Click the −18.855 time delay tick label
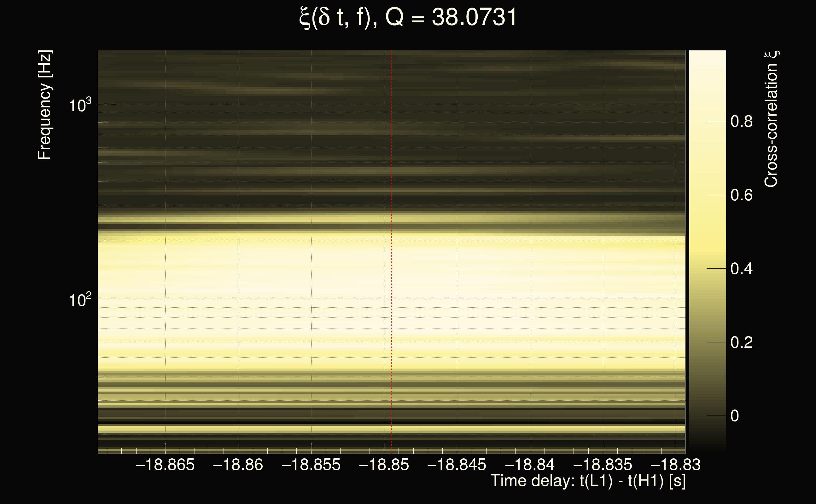Screen dimensions: 816x504 (311, 465)
